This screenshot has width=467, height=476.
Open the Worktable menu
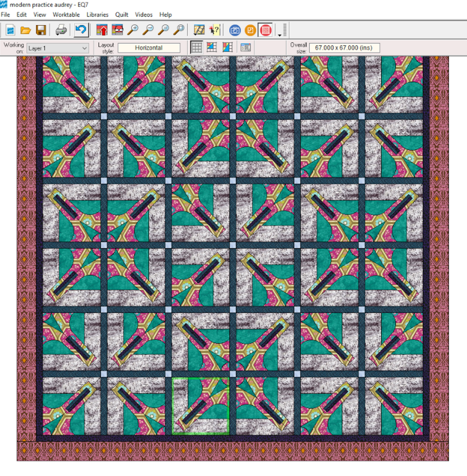pos(66,15)
